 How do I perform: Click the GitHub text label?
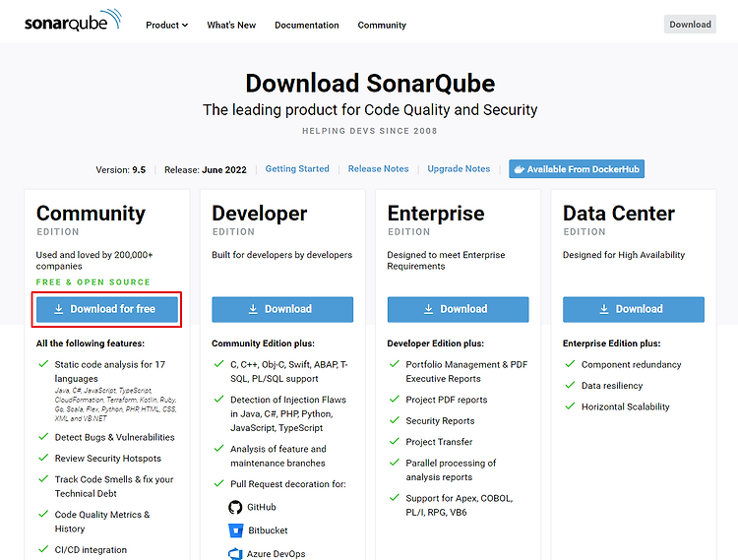pos(262,507)
